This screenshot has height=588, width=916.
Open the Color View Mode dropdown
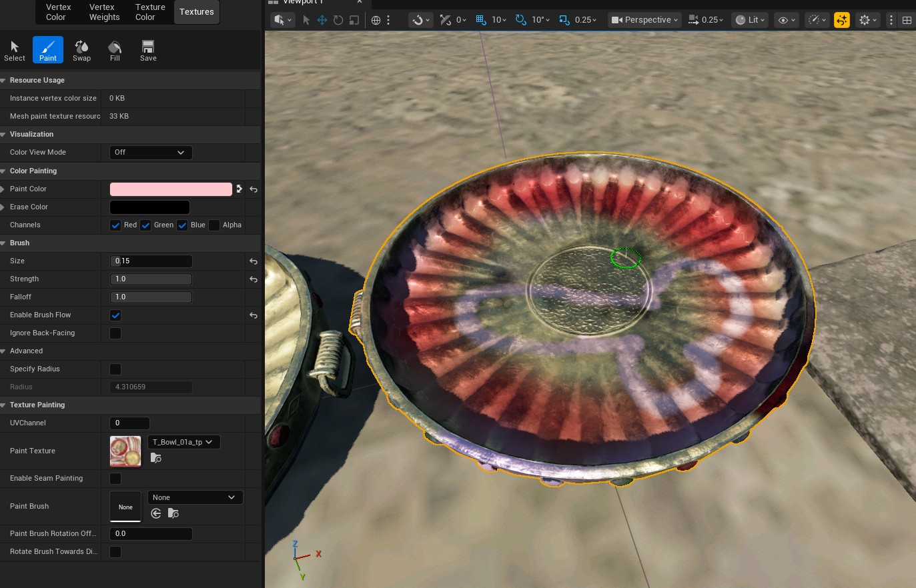pos(151,153)
